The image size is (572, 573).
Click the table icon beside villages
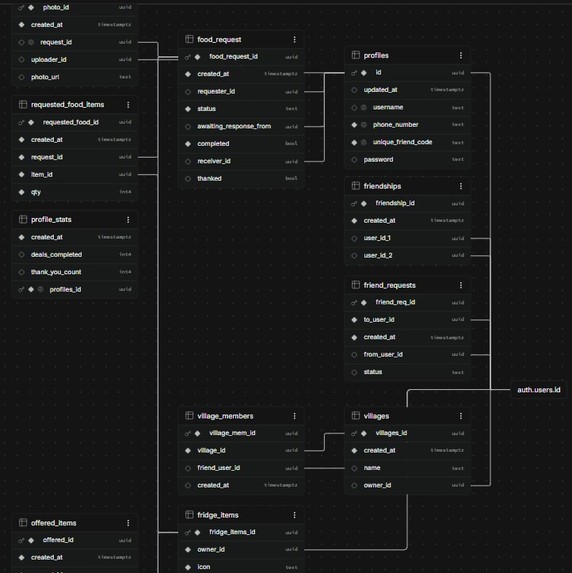tap(356, 415)
